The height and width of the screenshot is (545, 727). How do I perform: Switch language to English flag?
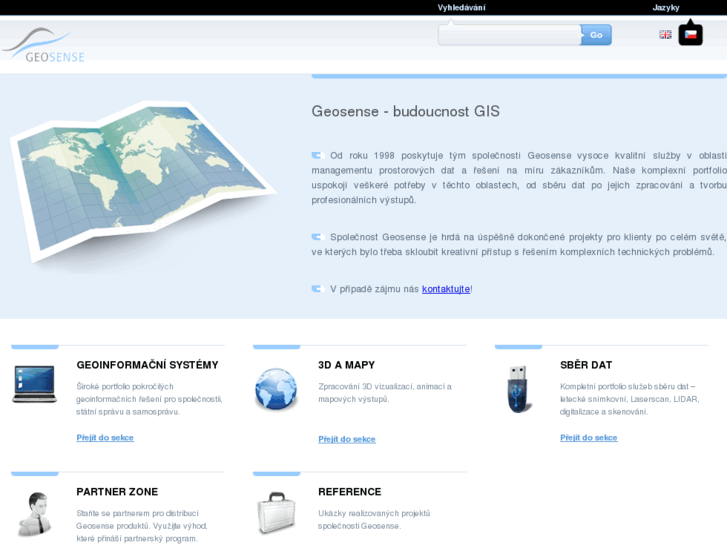(x=665, y=34)
